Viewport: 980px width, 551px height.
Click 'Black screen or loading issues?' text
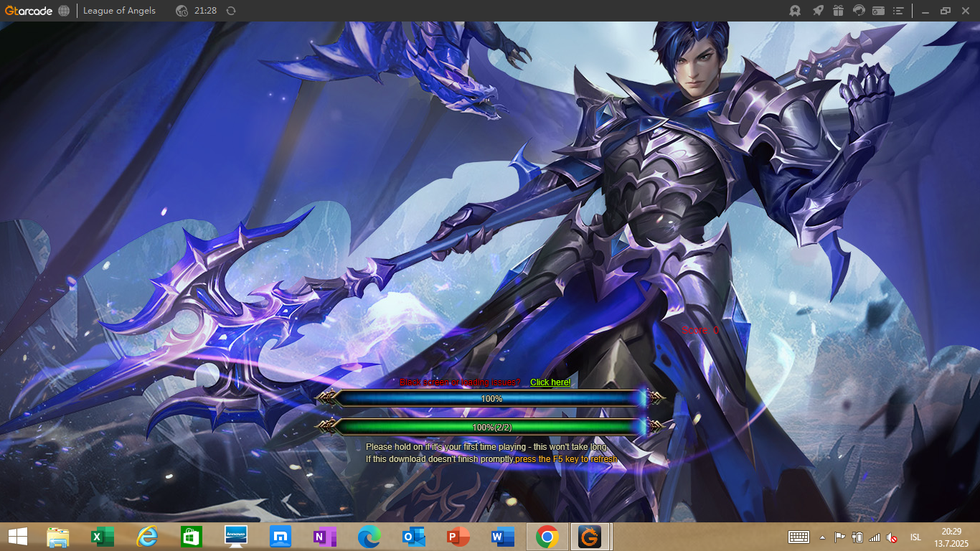[x=460, y=382]
